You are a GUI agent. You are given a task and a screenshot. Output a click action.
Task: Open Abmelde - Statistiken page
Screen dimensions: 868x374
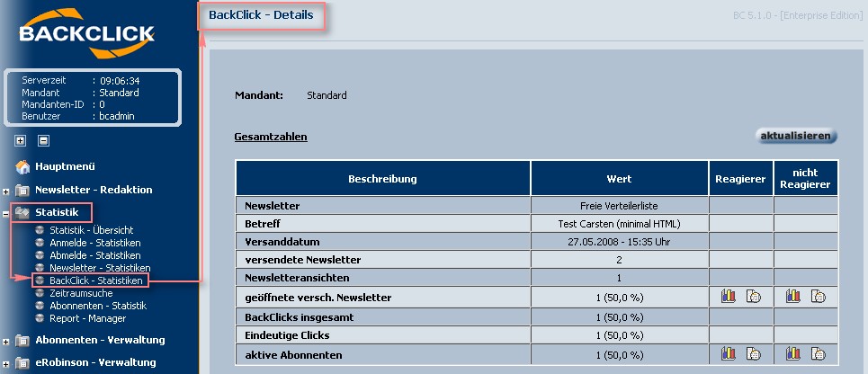click(x=94, y=255)
